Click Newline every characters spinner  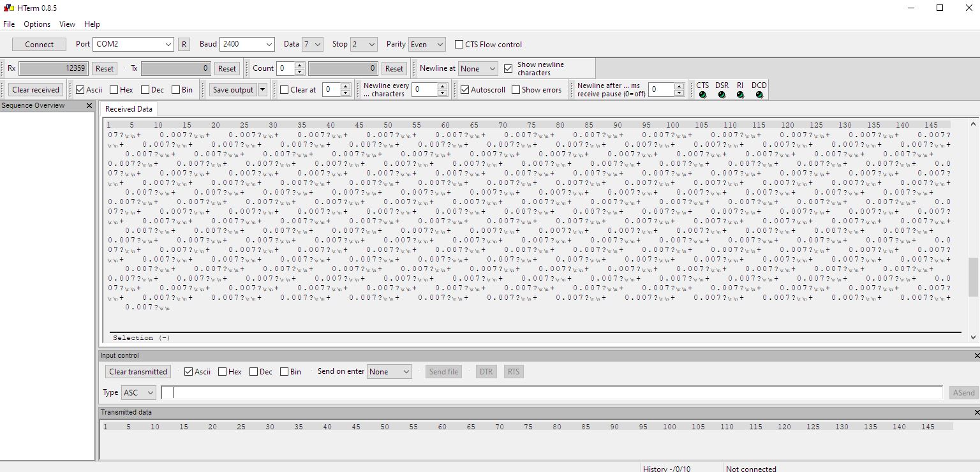coord(443,90)
